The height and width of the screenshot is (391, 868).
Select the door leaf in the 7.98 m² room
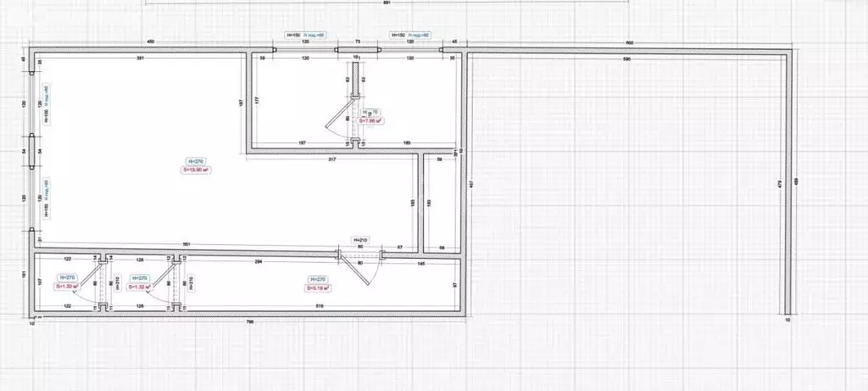click(339, 113)
